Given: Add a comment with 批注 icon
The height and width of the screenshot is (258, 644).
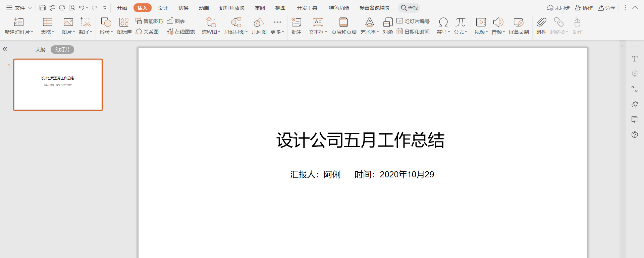Looking at the screenshot, I should (296, 26).
